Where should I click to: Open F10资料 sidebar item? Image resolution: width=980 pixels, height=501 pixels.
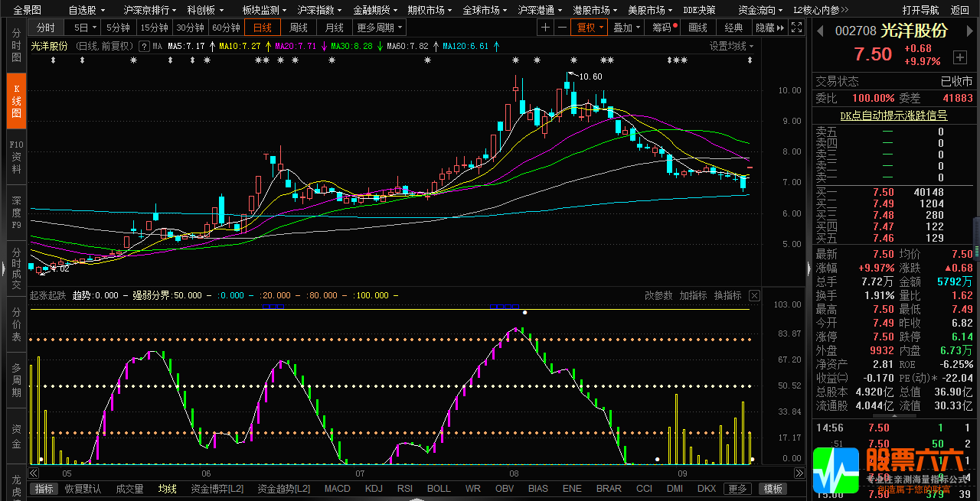[x=16, y=156]
